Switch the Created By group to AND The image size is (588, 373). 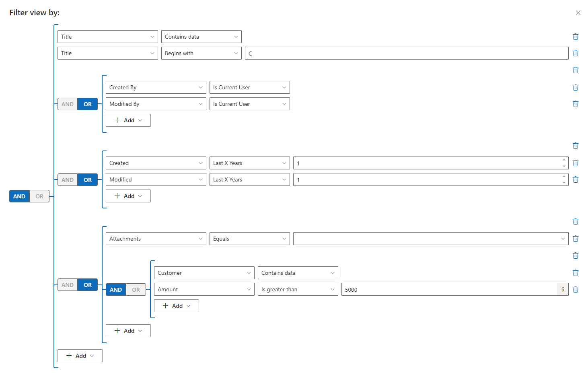click(68, 104)
